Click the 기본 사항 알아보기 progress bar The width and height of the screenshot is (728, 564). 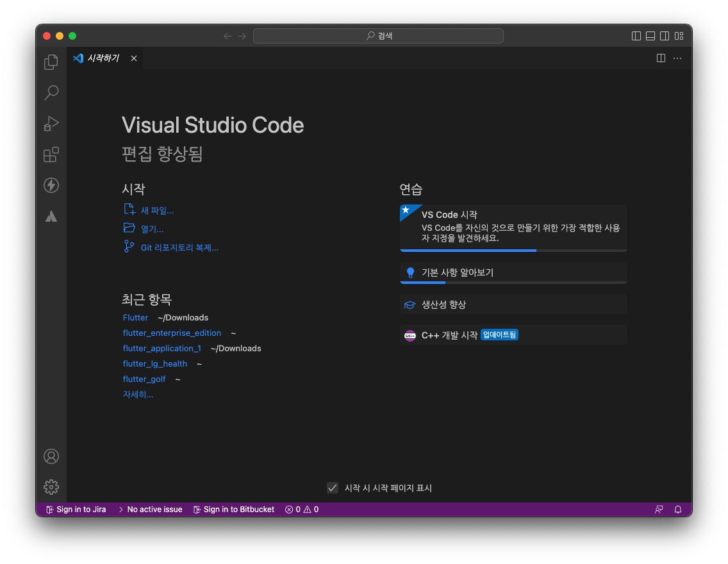point(513,282)
